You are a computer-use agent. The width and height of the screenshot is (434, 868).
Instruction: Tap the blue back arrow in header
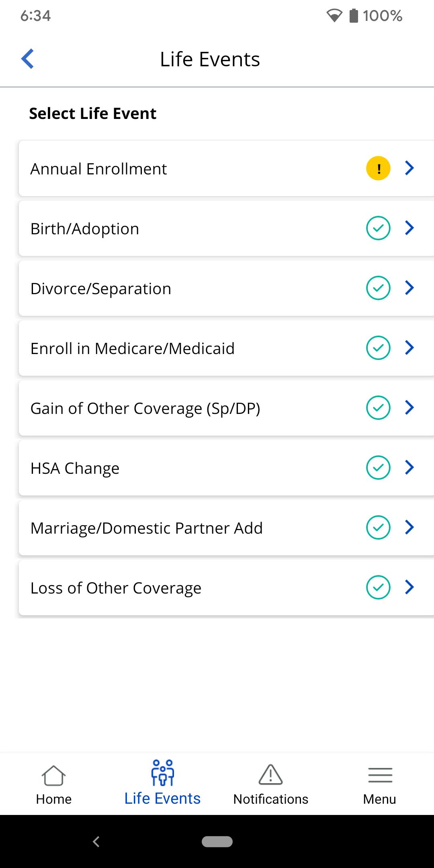27,59
